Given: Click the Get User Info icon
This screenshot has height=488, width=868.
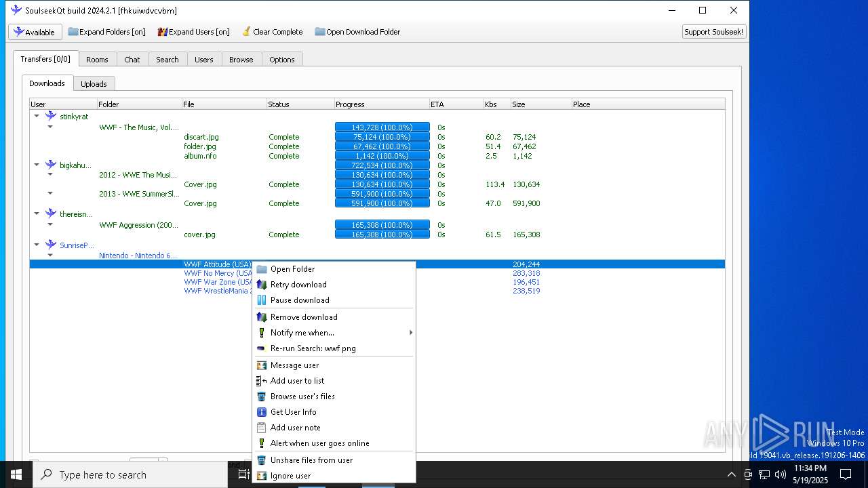Looking at the screenshot, I should (x=262, y=412).
